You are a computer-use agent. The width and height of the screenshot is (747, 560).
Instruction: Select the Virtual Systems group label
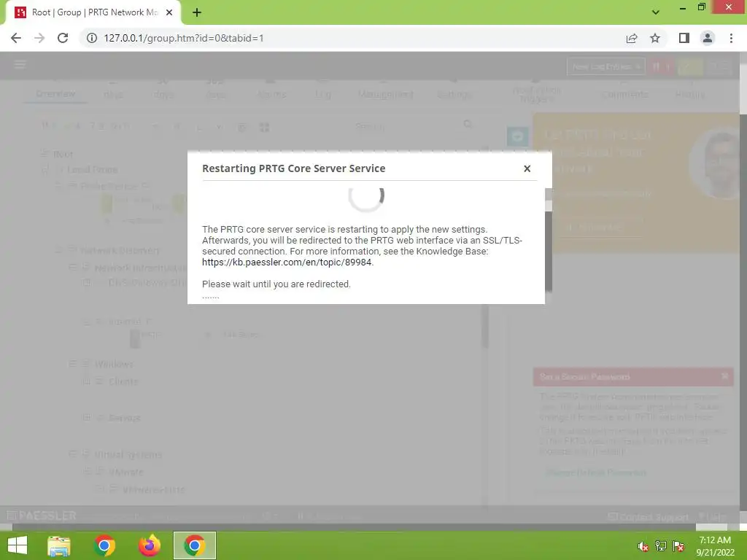click(x=128, y=455)
